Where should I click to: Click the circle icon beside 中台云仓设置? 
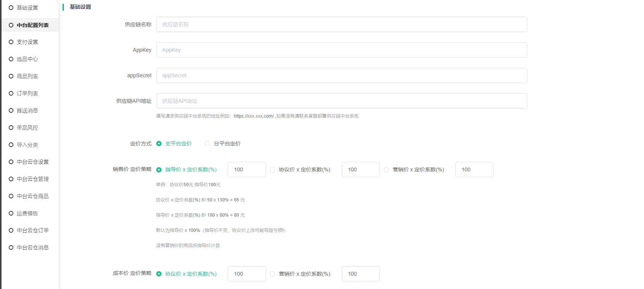coord(11,162)
